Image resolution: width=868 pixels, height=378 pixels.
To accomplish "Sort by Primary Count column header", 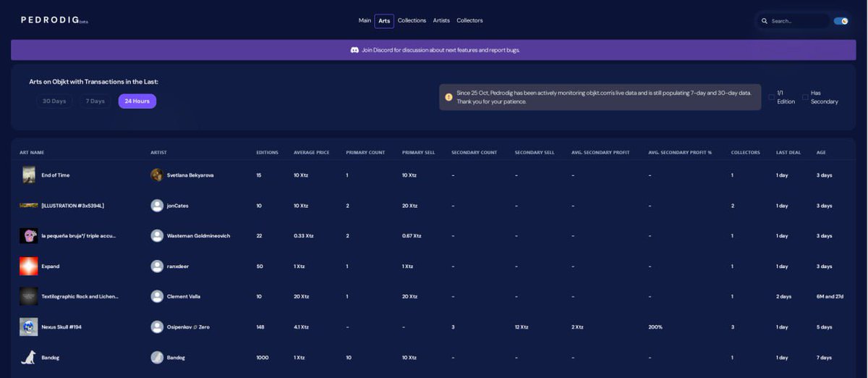I will [365, 153].
